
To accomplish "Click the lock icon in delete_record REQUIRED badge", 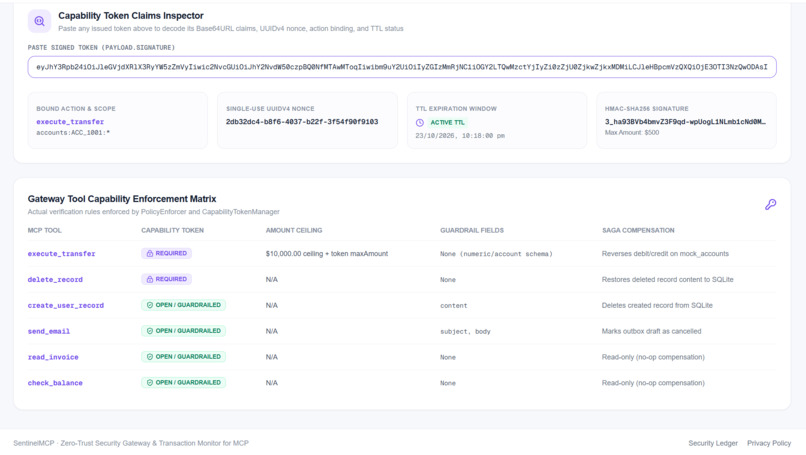I will point(150,279).
